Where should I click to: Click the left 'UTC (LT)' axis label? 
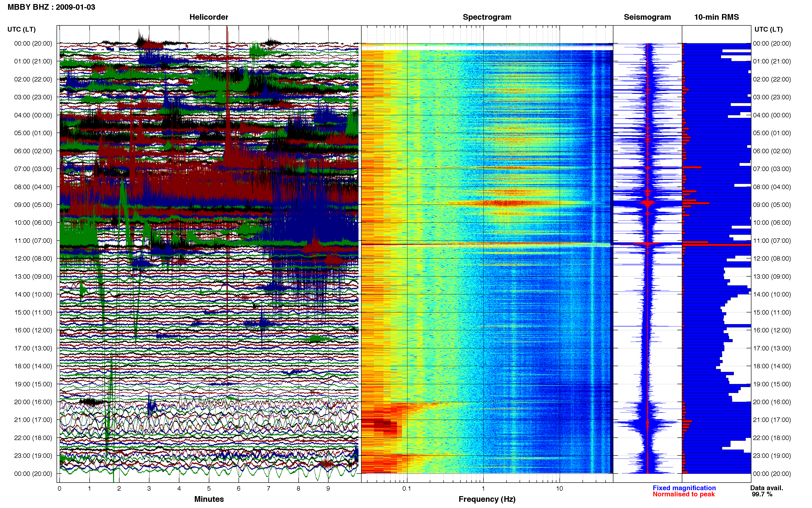point(21,29)
